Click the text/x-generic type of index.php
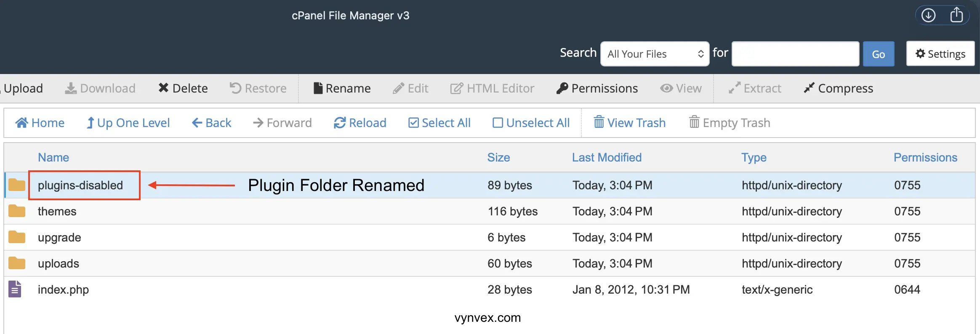Image resolution: width=980 pixels, height=334 pixels. click(x=777, y=289)
